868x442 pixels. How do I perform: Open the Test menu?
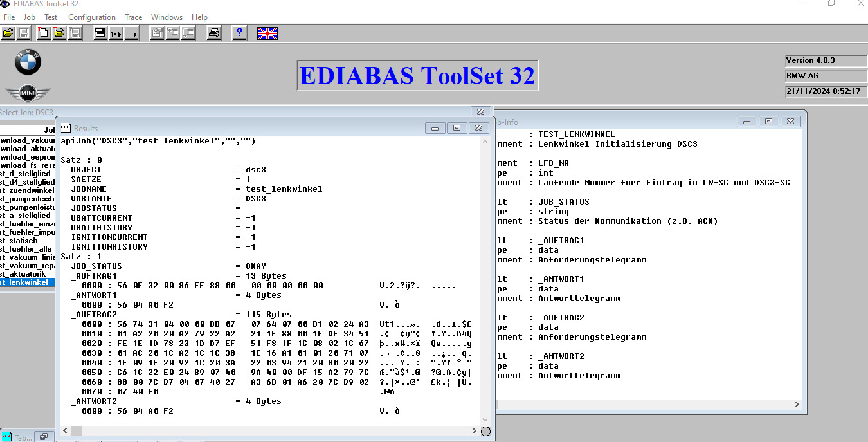click(51, 17)
